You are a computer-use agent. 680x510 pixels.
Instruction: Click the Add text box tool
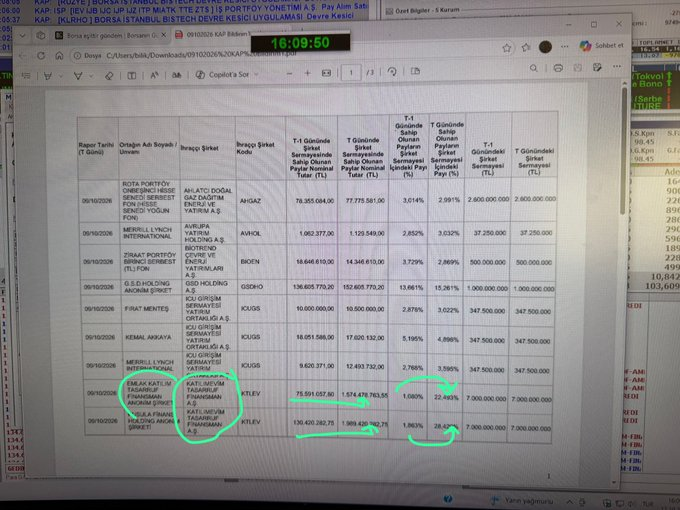coord(131,75)
